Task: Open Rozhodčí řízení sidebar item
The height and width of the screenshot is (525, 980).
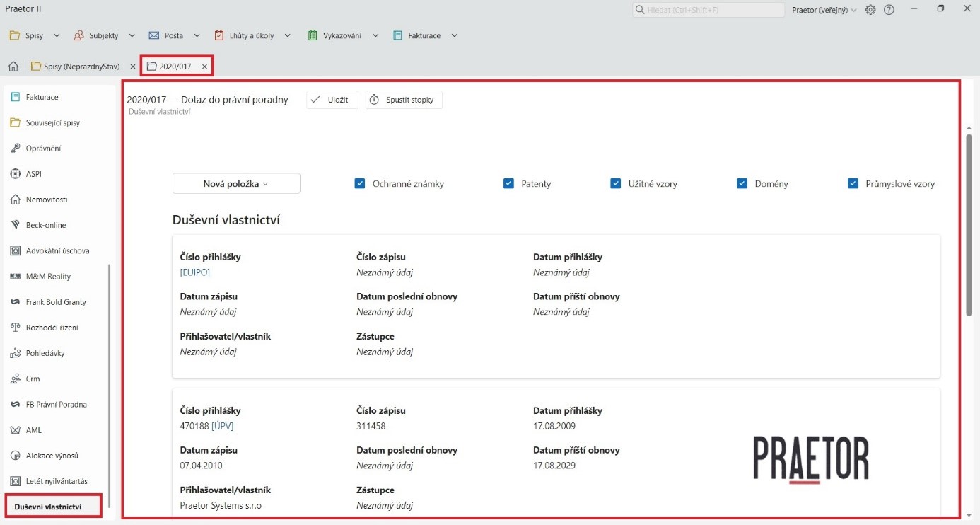Action: pyautogui.click(x=52, y=328)
